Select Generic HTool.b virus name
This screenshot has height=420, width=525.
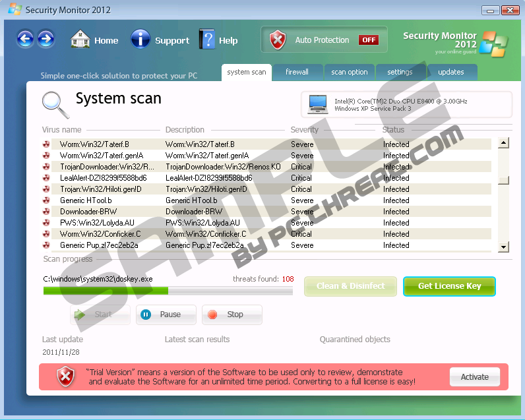click(86, 200)
